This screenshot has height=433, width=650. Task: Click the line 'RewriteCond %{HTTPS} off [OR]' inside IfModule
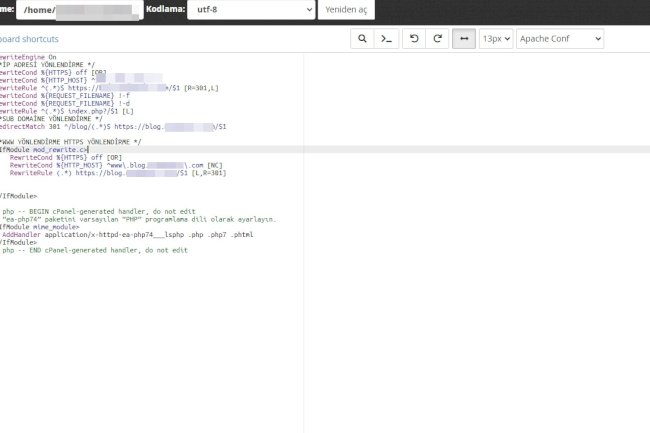[66, 157]
